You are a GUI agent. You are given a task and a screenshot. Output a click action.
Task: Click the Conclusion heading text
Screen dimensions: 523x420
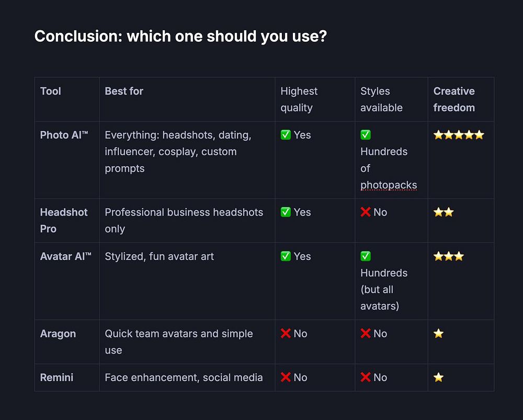pos(180,37)
